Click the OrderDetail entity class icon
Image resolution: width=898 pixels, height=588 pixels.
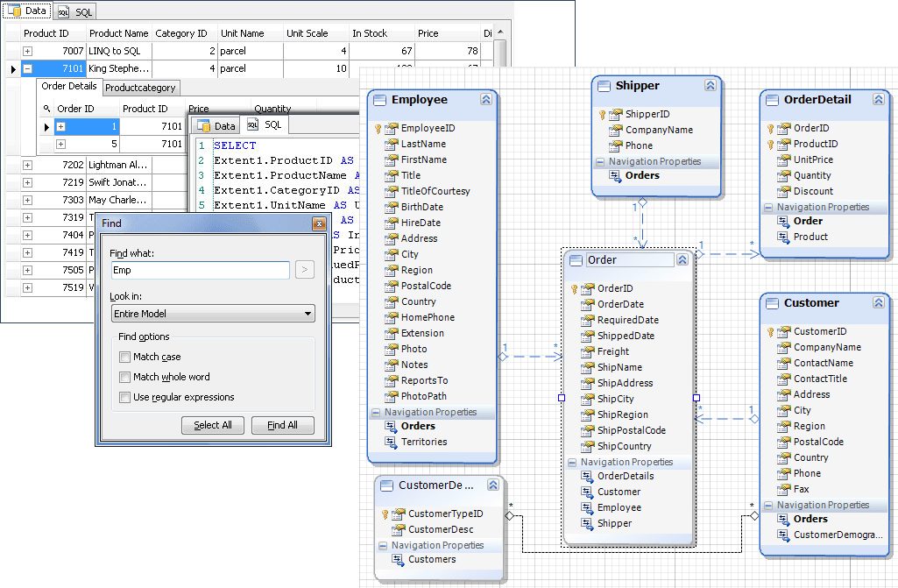(x=772, y=100)
